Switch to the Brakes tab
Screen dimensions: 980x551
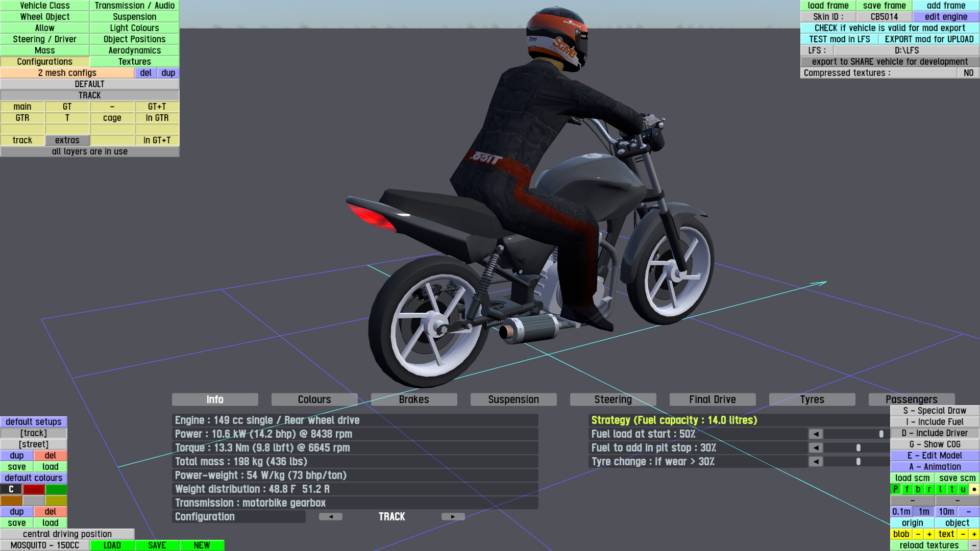pos(414,399)
